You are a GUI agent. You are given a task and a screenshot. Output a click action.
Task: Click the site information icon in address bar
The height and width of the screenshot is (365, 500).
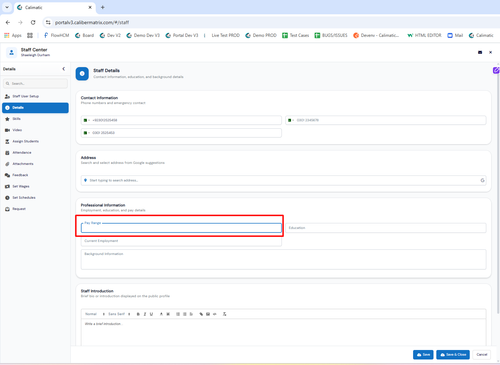click(x=48, y=22)
